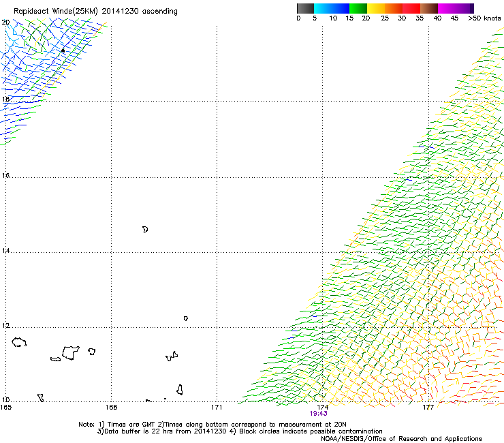
Task: Click the Rapidsact Winds(25KM) 20141230 ascending title
Action: (95, 12)
